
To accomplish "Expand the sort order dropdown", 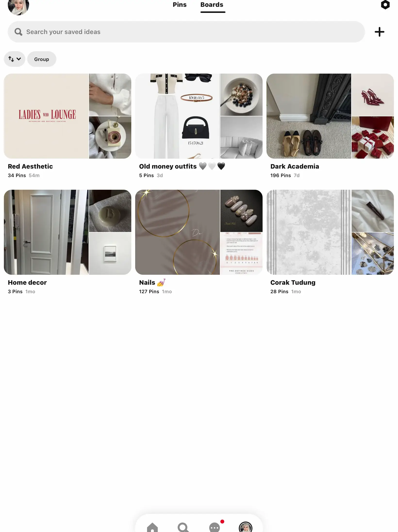I will pyautogui.click(x=15, y=59).
